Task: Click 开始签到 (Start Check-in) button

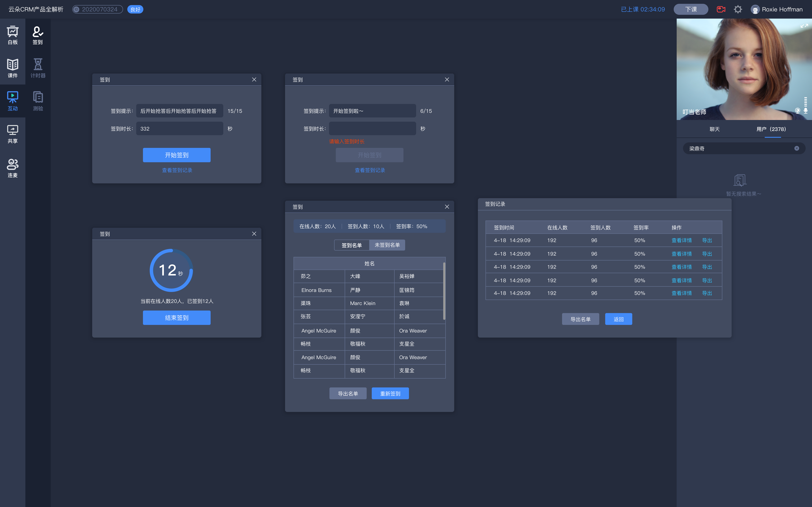Action: 177,155
